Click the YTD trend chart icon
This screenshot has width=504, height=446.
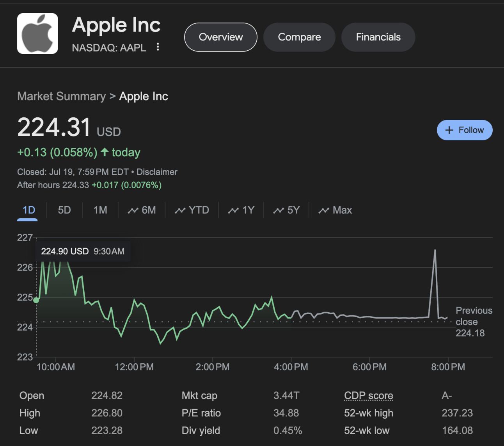(180, 211)
